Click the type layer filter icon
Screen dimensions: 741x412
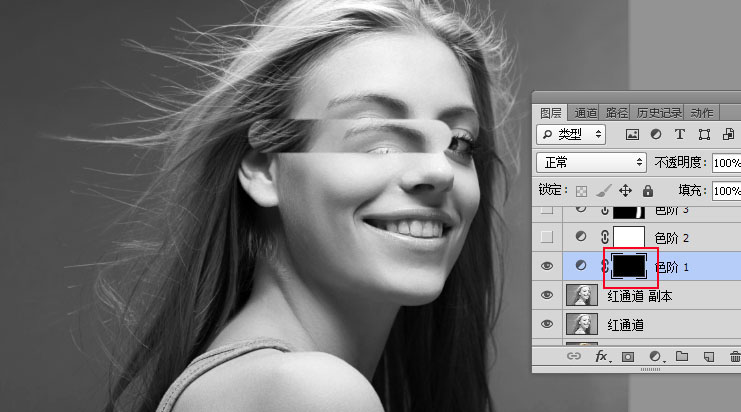coord(680,134)
